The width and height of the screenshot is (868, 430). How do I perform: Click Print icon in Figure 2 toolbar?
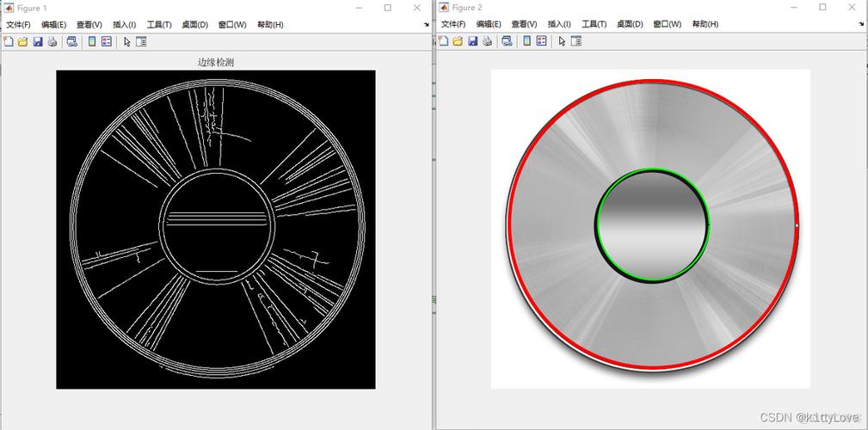point(487,41)
